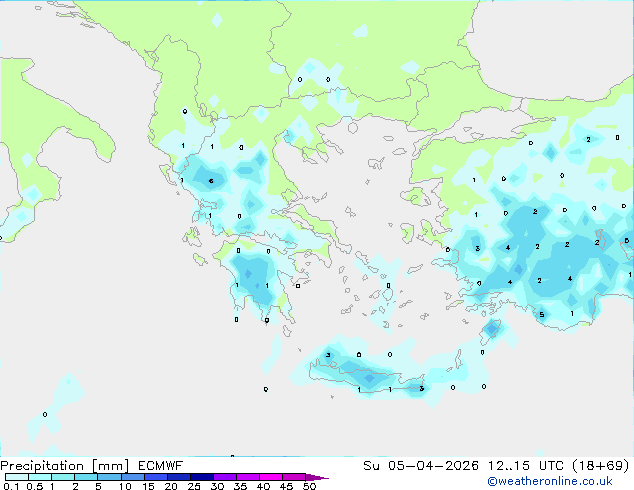Click the legend label "25"
The width and height of the screenshot is (634, 490).
click(194, 486)
